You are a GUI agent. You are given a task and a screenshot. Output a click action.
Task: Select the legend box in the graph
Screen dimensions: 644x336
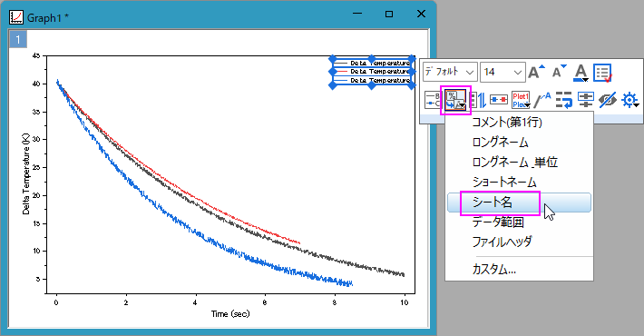pyautogui.click(x=372, y=72)
